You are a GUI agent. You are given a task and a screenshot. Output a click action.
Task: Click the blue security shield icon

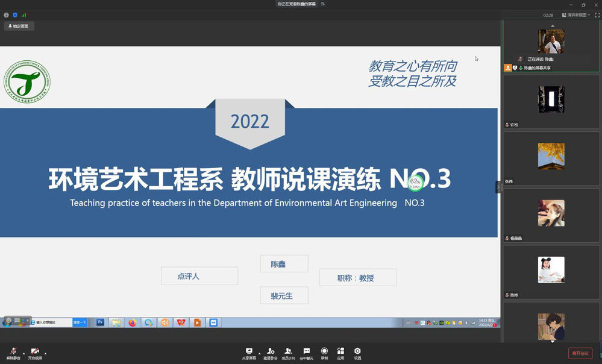click(15, 15)
